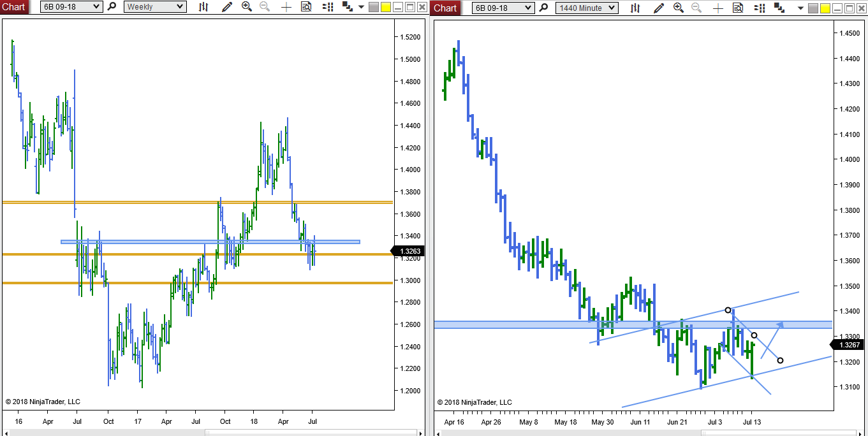The image size is (868, 436).
Task: Click 1.2000 label on Weekly price axis
Action: pyautogui.click(x=409, y=391)
